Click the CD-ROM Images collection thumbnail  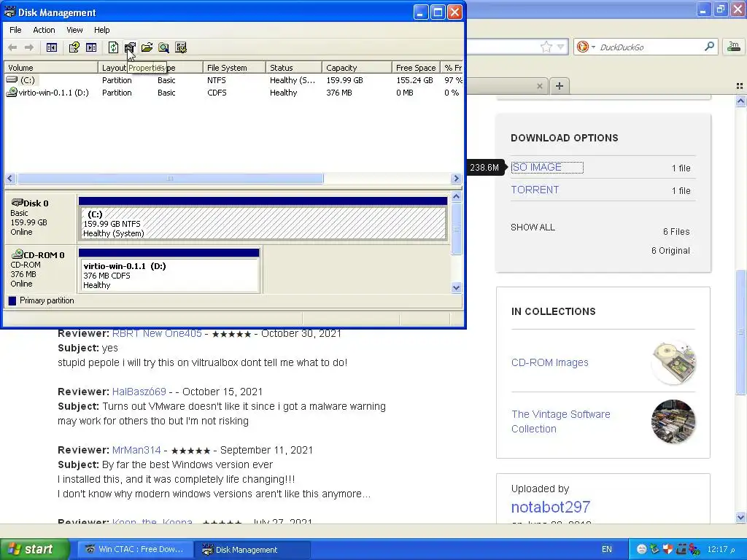[x=673, y=362]
